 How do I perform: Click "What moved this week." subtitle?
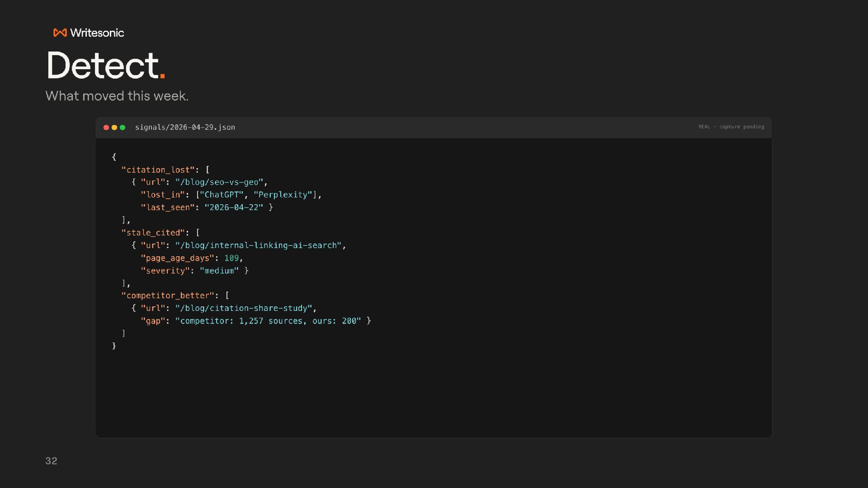pos(117,96)
